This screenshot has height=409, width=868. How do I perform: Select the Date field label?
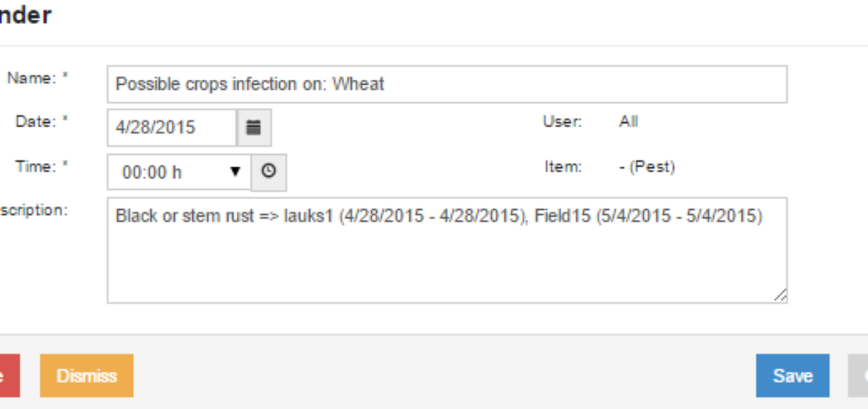coord(41,122)
